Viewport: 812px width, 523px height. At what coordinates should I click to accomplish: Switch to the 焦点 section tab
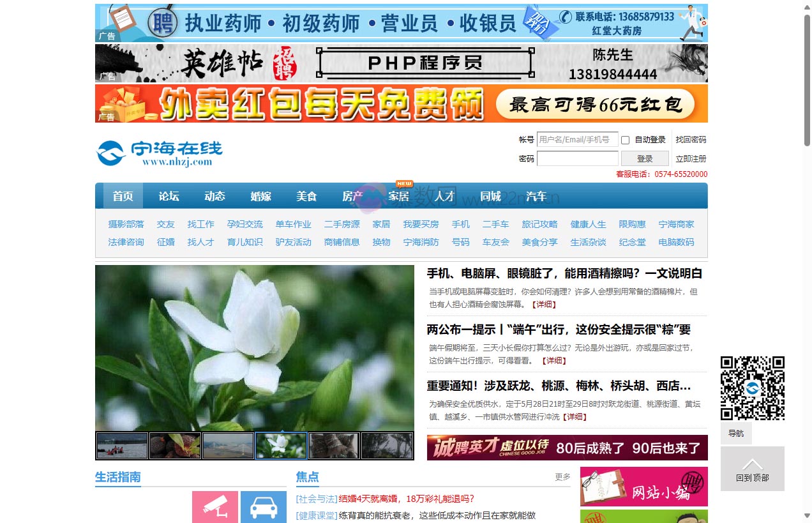point(307,476)
